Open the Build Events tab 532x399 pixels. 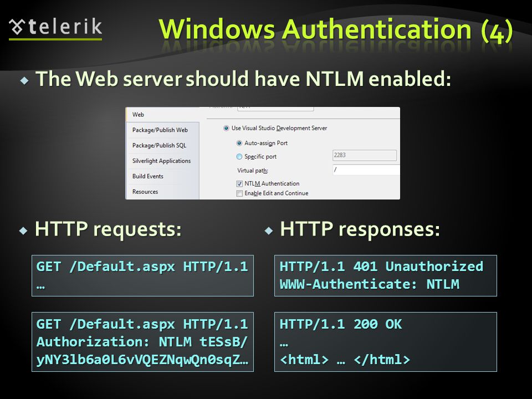pos(162,176)
